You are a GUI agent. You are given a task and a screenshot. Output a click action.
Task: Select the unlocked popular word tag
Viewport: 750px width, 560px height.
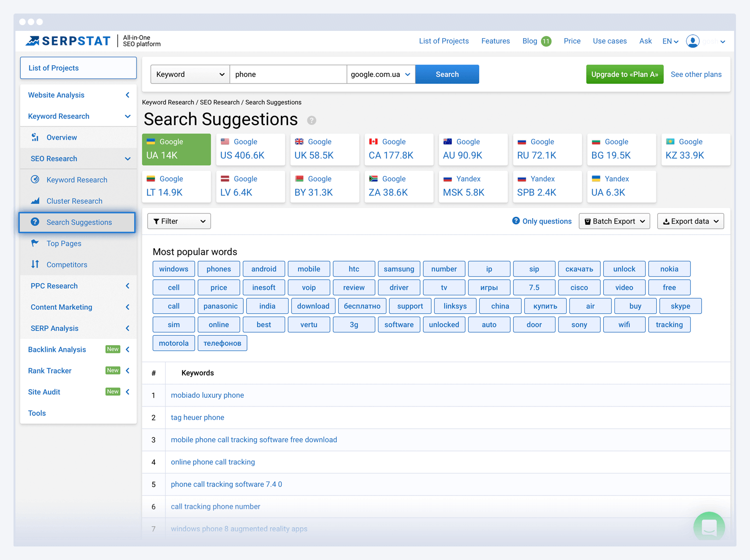[x=444, y=324]
